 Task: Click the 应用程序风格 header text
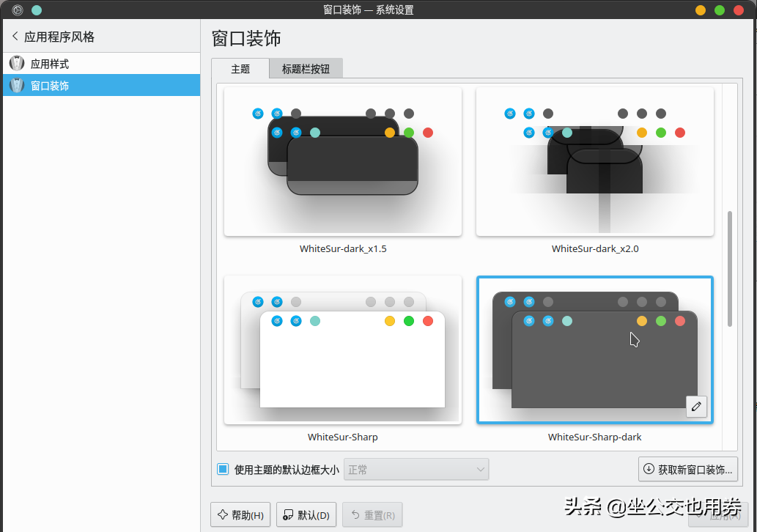[59, 37]
